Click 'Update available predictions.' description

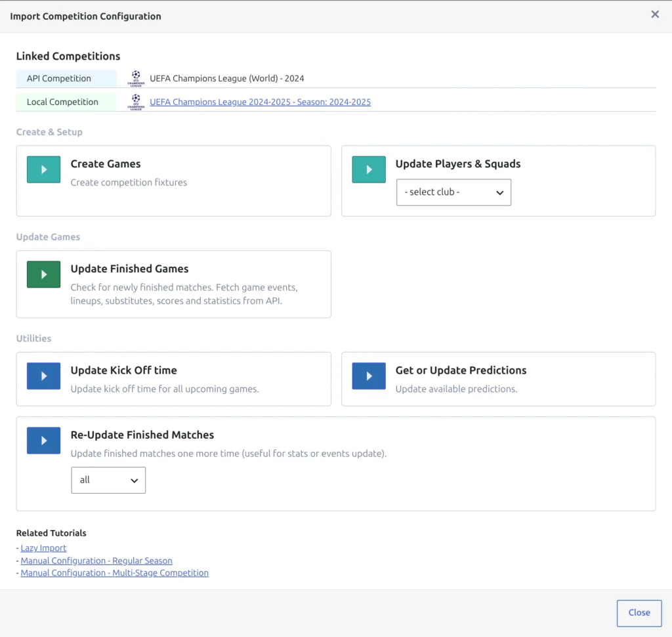click(x=456, y=389)
